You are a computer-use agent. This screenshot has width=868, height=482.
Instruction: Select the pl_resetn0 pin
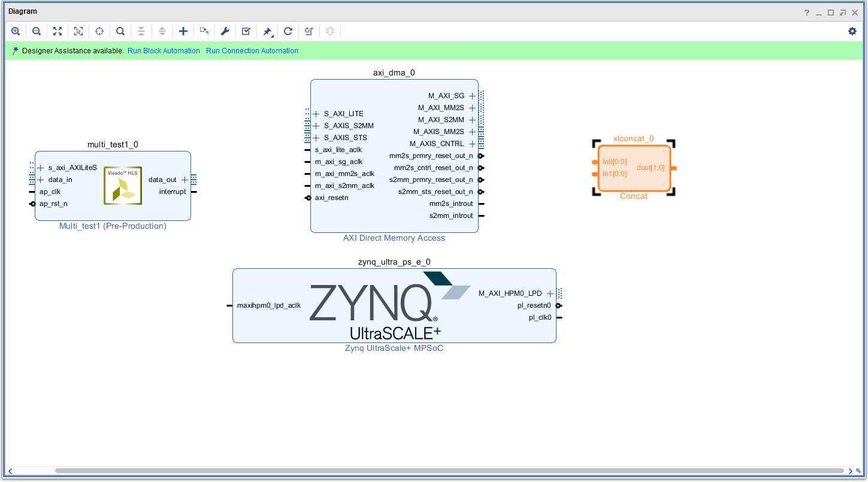pos(534,305)
